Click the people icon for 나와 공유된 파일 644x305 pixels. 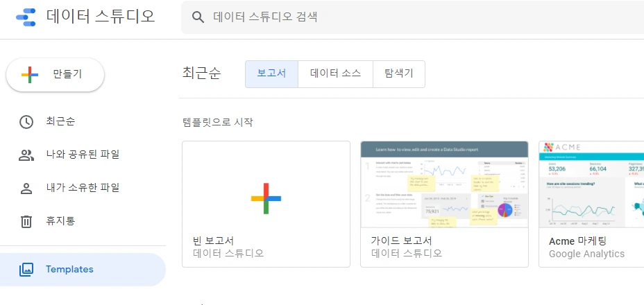point(26,155)
